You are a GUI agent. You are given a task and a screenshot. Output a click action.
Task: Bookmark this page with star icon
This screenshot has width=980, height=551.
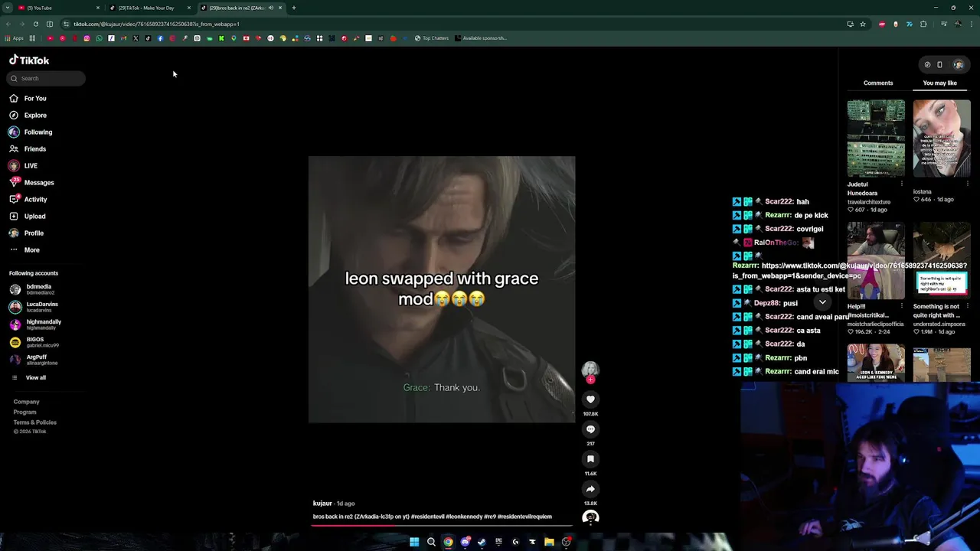[x=862, y=24]
